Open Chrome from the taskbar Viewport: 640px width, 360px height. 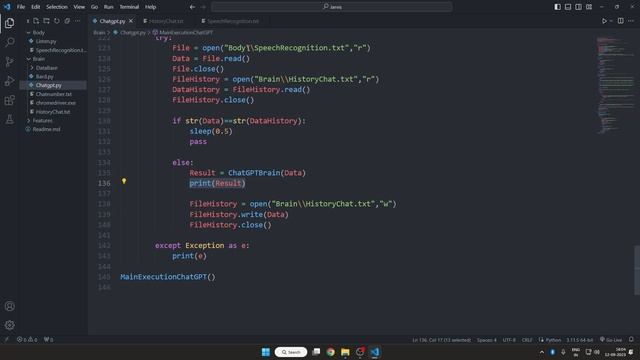(330, 352)
